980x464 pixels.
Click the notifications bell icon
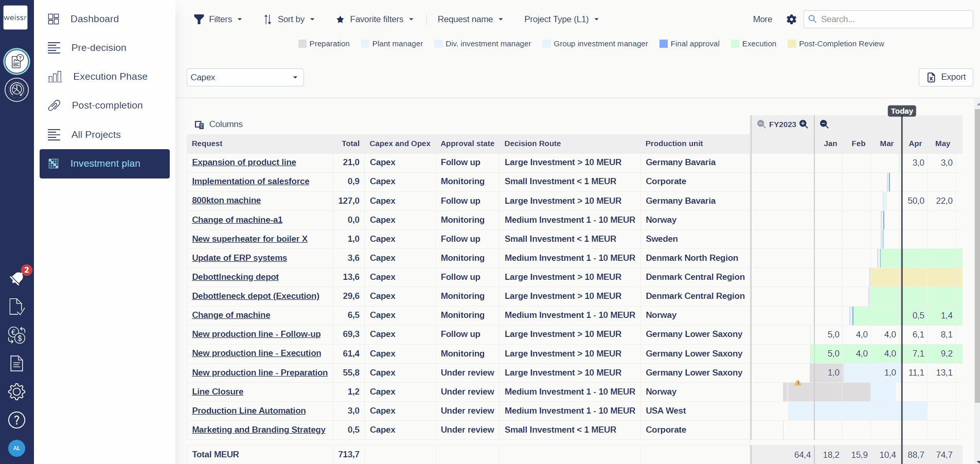tap(17, 278)
